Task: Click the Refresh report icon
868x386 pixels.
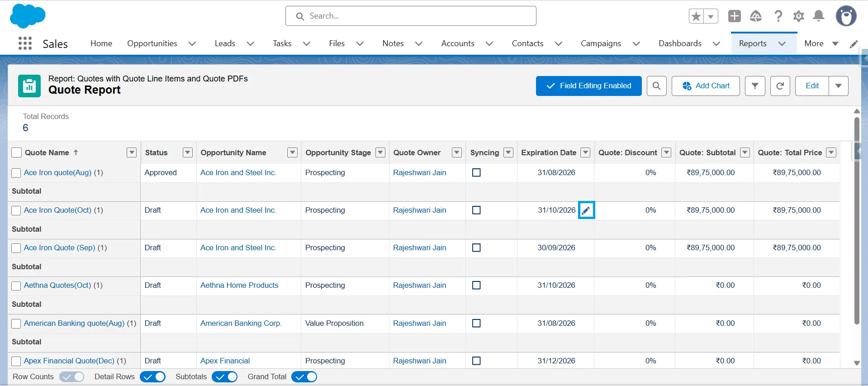Action: point(780,86)
